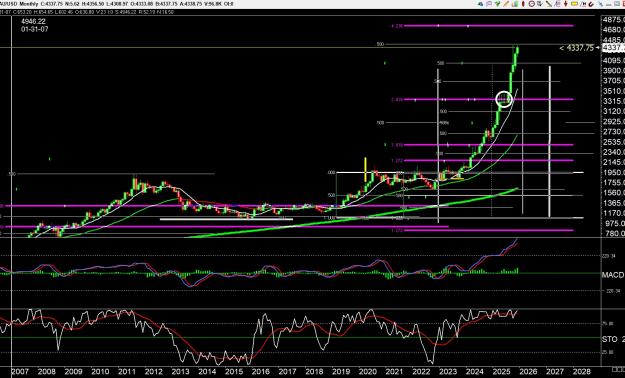
Task: Click the red circle toolbar icon
Action: click(x=532, y=4)
